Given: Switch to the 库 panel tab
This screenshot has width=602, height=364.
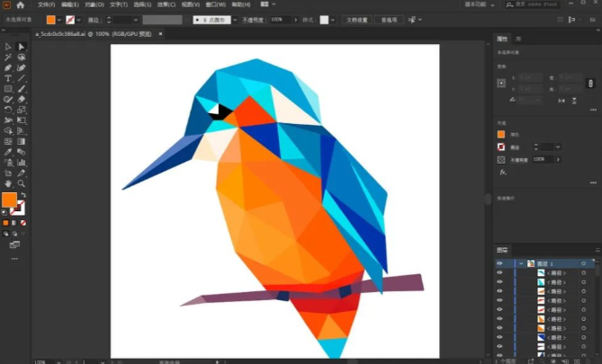Looking at the screenshot, I should point(518,39).
